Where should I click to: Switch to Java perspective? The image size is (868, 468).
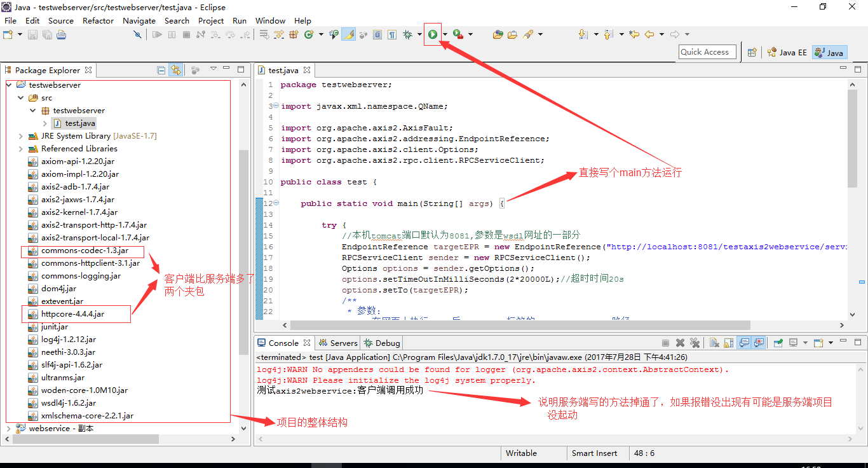[x=829, y=52]
